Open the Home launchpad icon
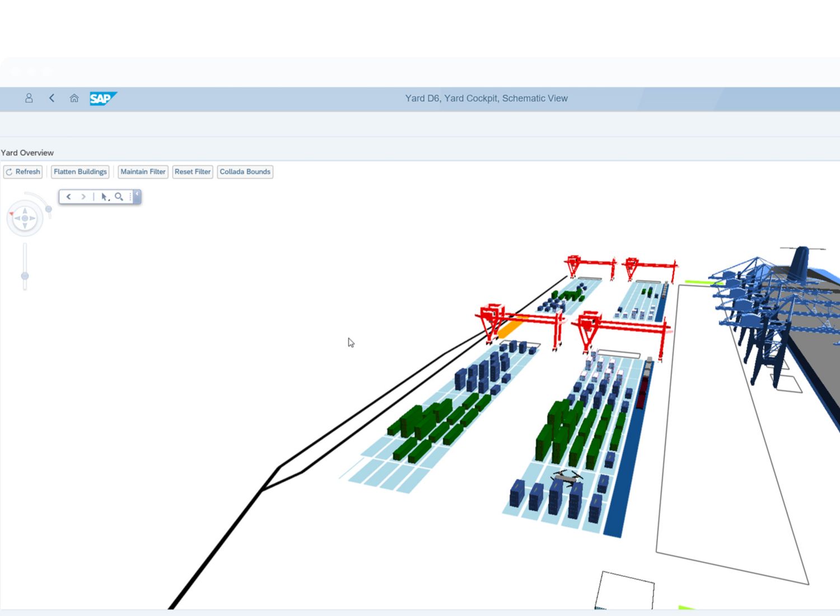This screenshot has width=840, height=616. click(x=74, y=98)
